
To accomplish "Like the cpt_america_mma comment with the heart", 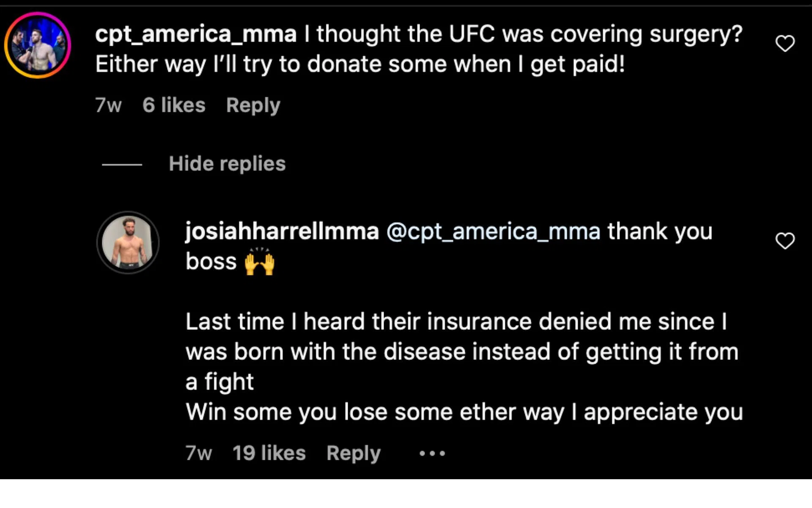I will pos(785,44).
